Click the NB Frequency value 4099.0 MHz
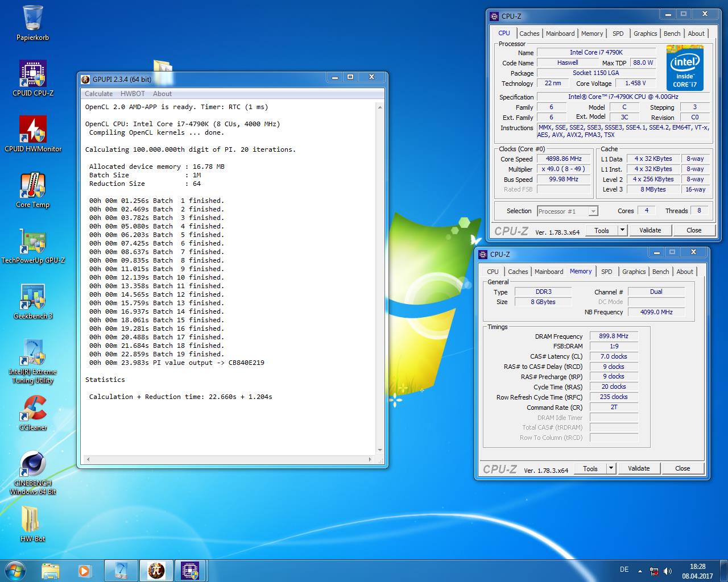 [656, 312]
